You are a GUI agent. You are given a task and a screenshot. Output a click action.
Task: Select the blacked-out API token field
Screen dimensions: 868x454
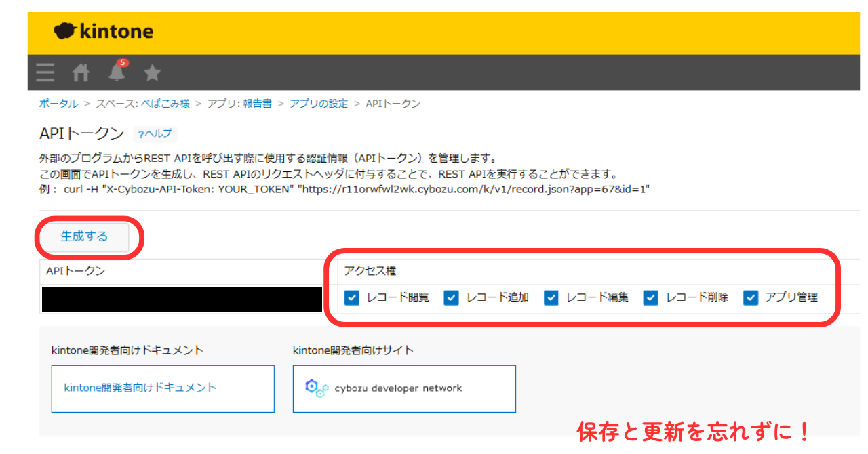click(182, 299)
